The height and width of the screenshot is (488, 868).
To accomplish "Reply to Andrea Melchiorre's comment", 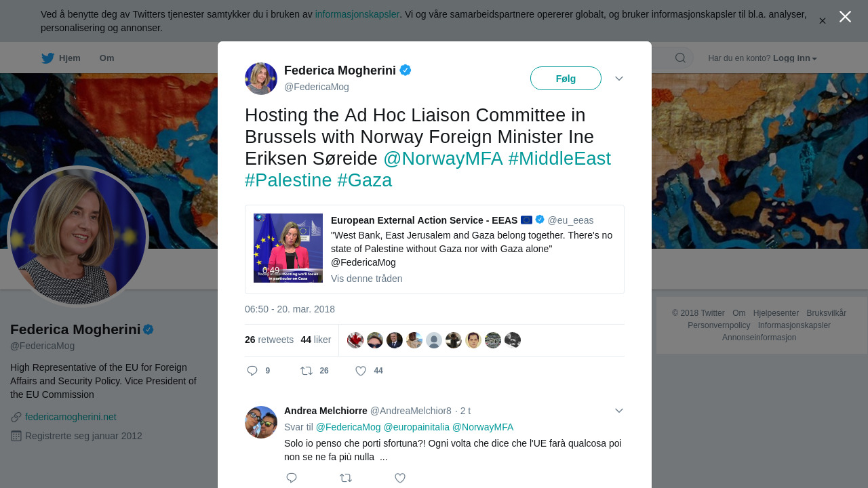I will tap(292, 478).
